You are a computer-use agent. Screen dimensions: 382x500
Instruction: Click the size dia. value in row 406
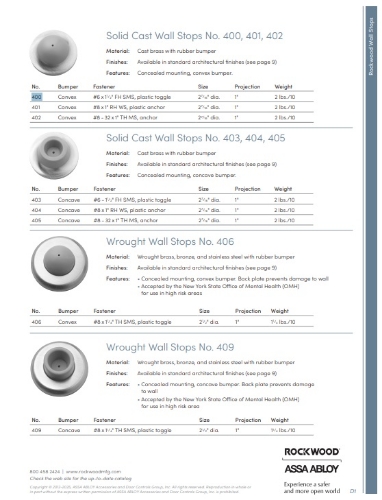pyautogui.click(x=209, y=322)
